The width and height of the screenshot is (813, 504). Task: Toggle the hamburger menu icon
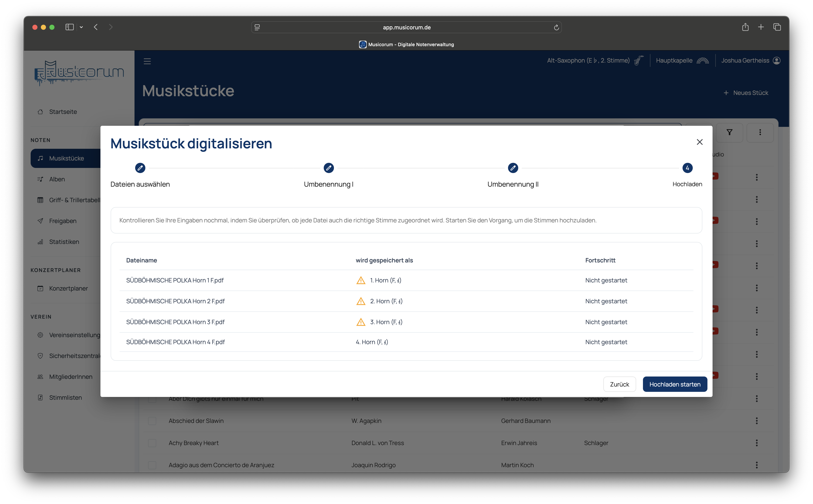[147, 61]
